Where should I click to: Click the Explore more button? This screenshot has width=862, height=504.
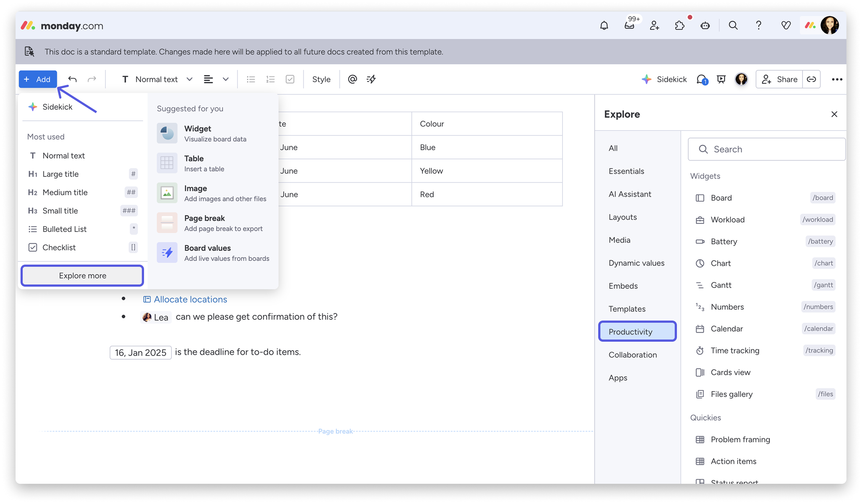pyautogui.click(x=82, y=275)
